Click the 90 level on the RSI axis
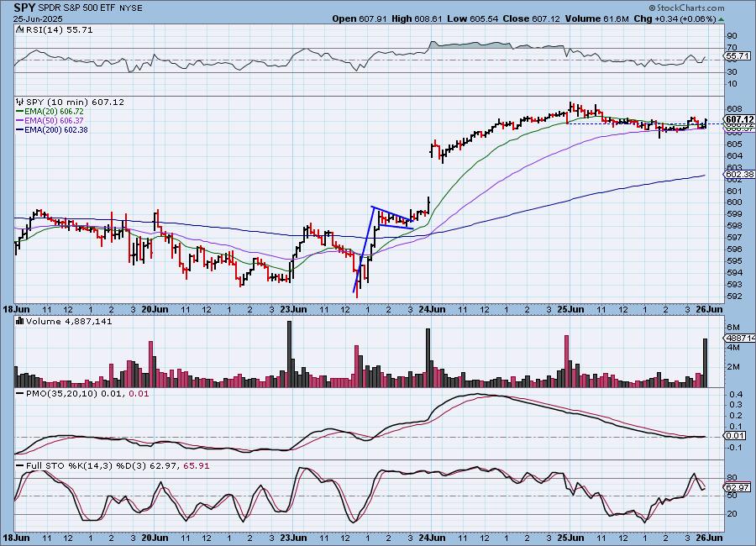 pyautogui.click(x=732, y=36)
